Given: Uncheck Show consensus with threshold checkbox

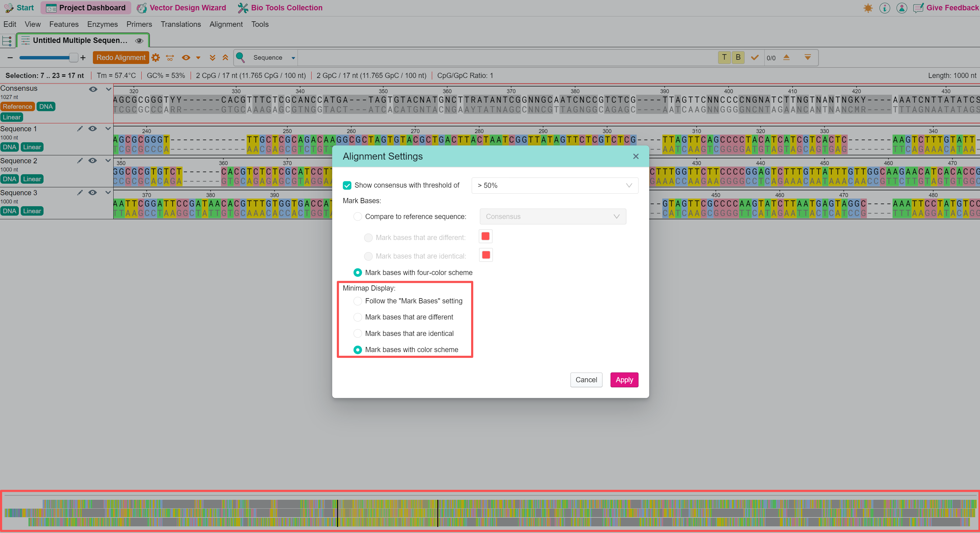Looking at the screenshot, I should 347,185.
